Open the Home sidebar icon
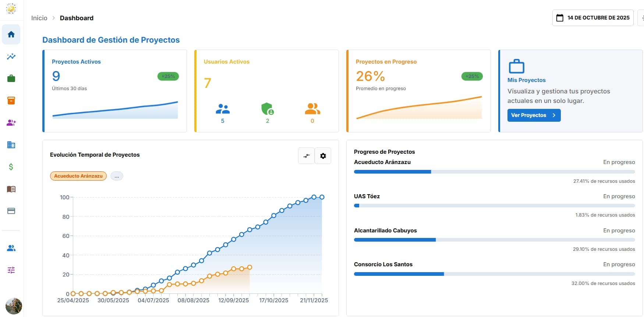The width and height of the screenshot is (644, 317). 11,34
